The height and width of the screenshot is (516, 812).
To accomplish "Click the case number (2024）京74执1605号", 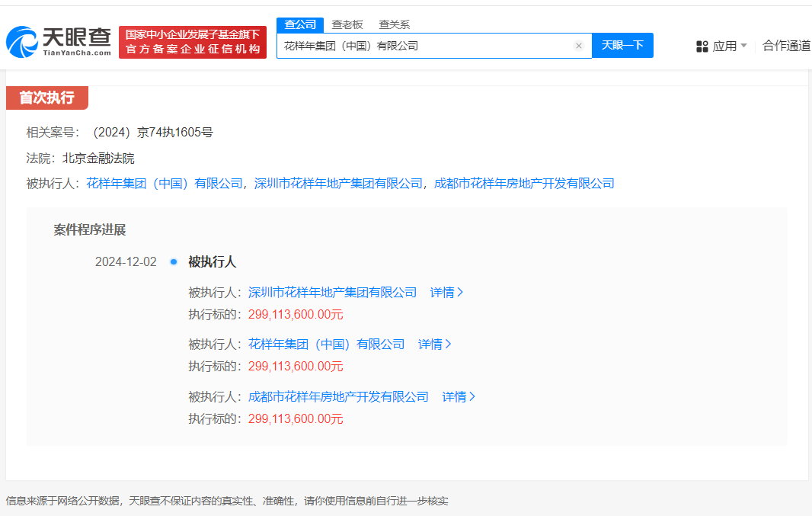I will [153, 133].
